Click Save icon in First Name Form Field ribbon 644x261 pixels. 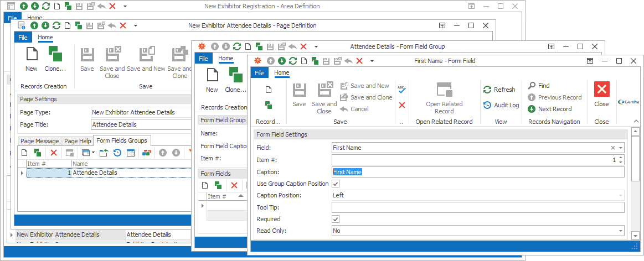pyautogui.click(x=299, y=90)
